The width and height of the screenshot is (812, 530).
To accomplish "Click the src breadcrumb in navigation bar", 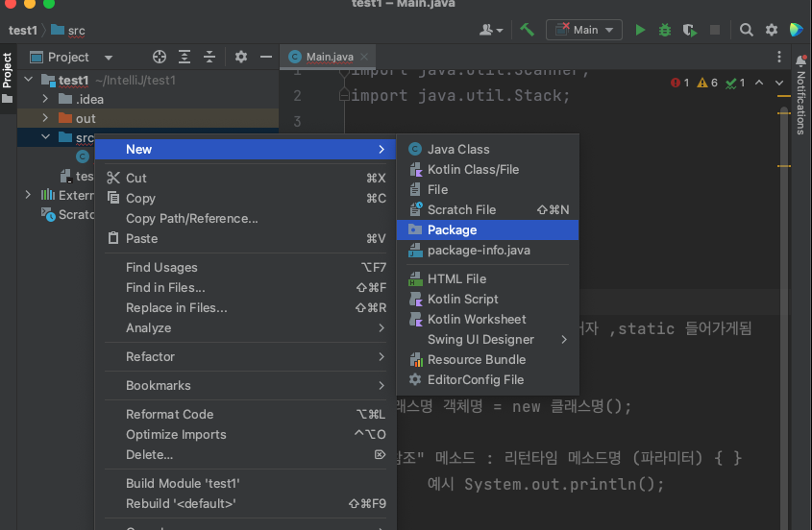I will click(x=68, y=31).
